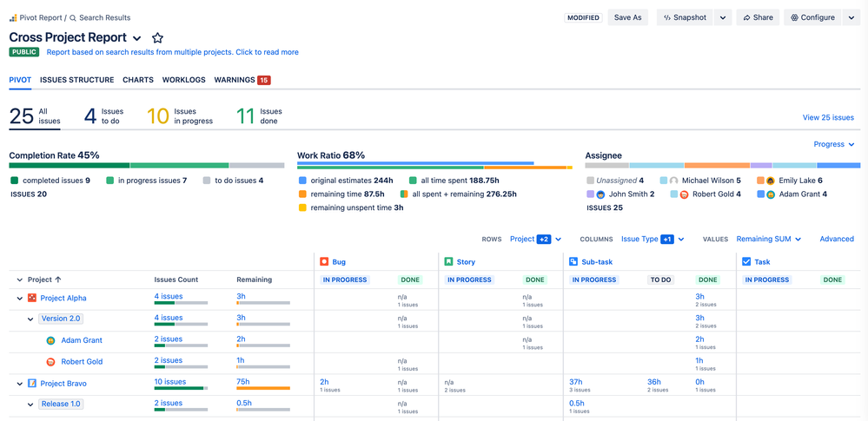Image resolution: width=868 pixels, height=421 pixels.
Task: Click the Search Results magnifier icon
Action: 72,17
